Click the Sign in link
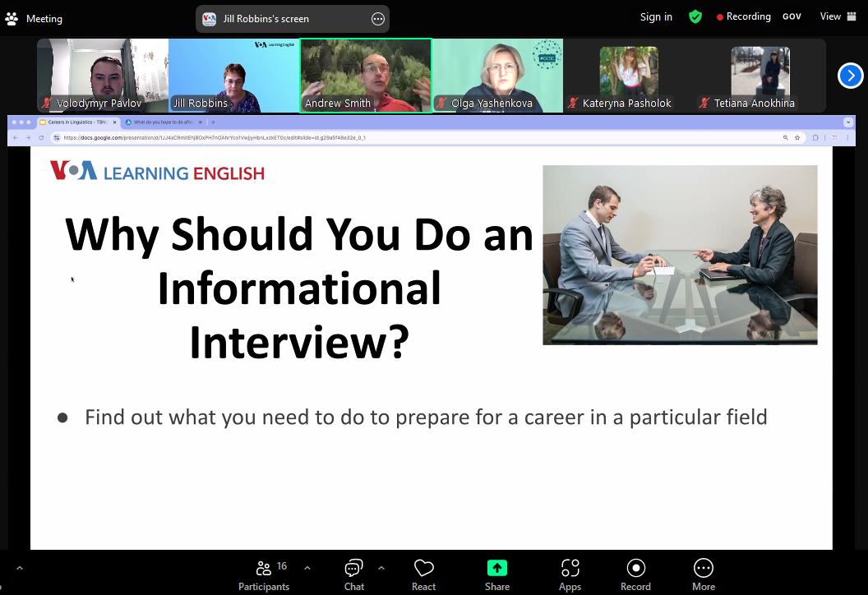Image resolution: width=868 pixels, height=595 pixels. [x=656, y=17]
